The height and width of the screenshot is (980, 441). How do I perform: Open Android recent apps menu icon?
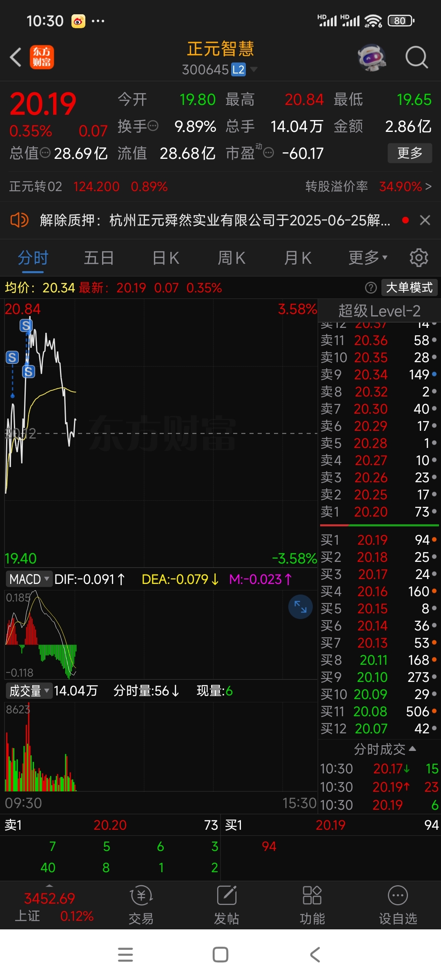click(125, 955)
